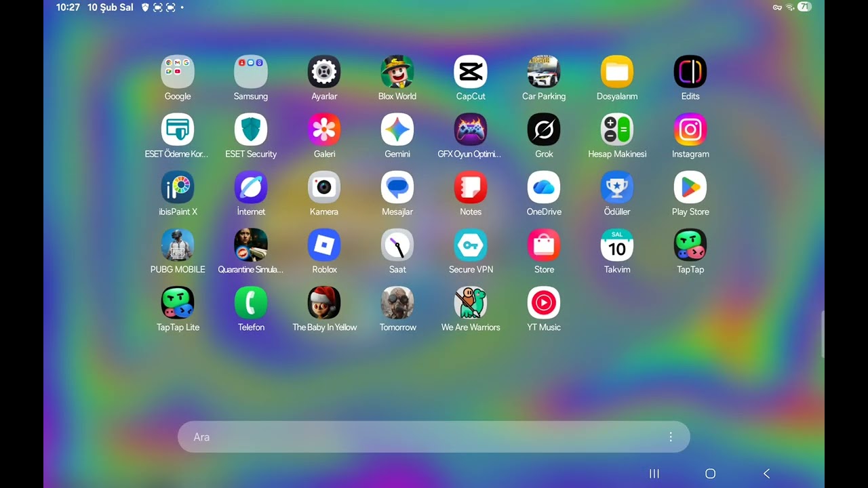Image resolution: width=868 pixels, height=488 pixels.
Task: Tap the Wi-Fi status icon
Action: [790, 7]
